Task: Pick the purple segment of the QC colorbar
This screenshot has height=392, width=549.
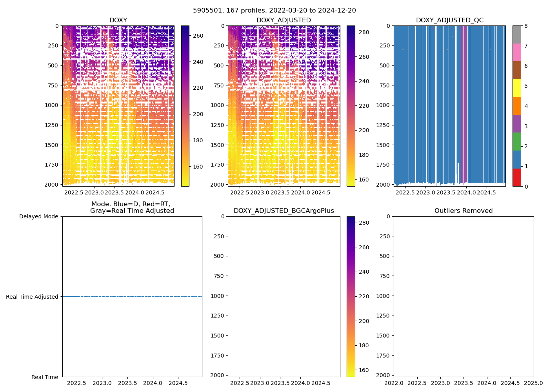Action: coord(516,124)
